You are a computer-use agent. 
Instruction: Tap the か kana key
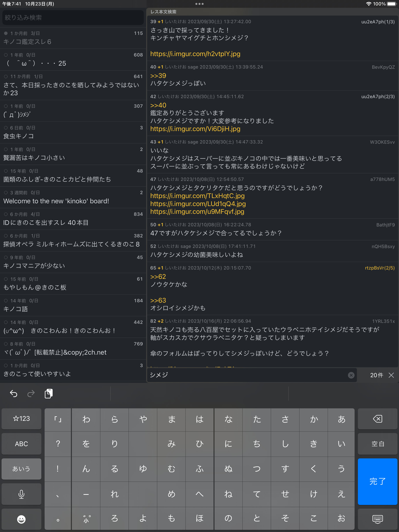pos(313,419)
